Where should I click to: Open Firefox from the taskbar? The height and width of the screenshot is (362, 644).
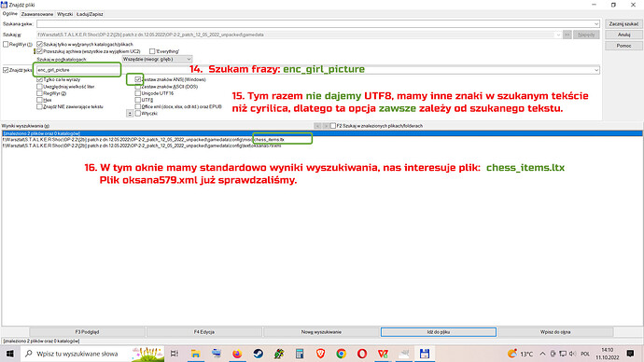point(237,354)
